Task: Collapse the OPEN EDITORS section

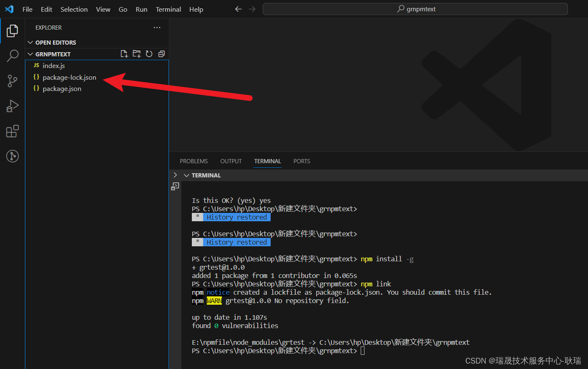Action: 30,43
